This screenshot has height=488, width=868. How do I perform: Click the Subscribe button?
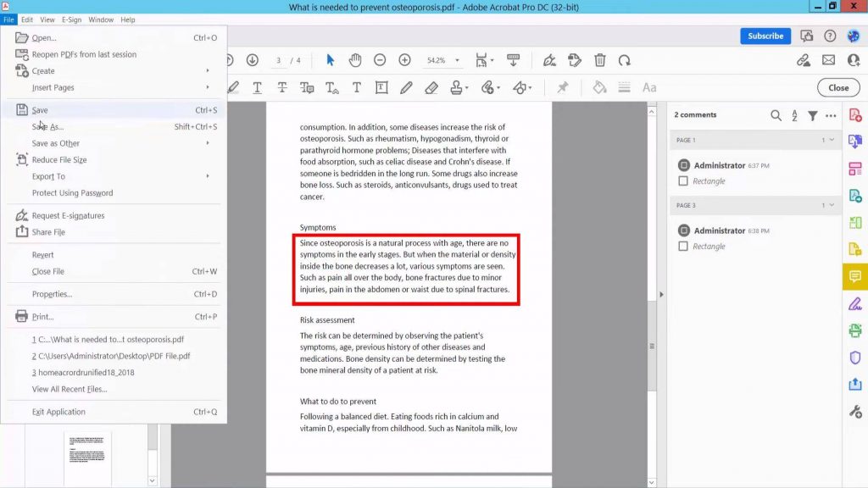point(764,36)
